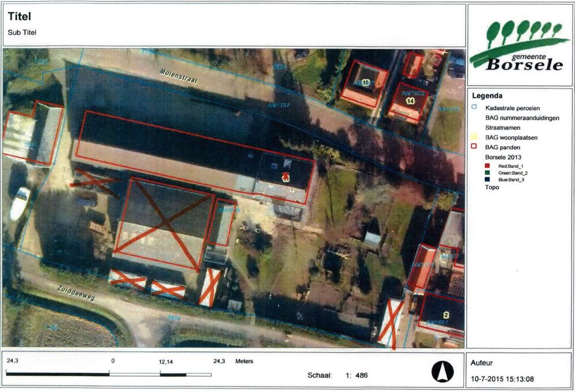The image size is (575, 392).
Task: Click the yellow BAG woonplaatsen legend symbol
Action: 474,137
